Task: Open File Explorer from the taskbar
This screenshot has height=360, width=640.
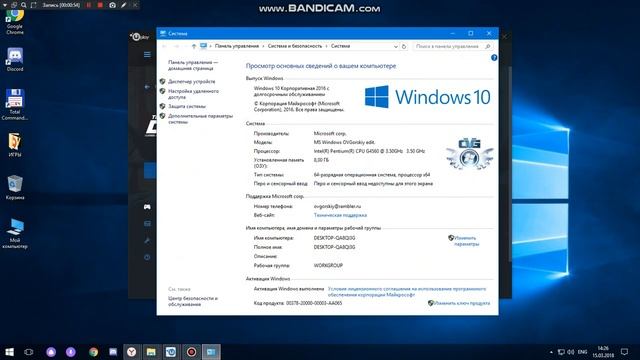Action: tap(151, 352)
